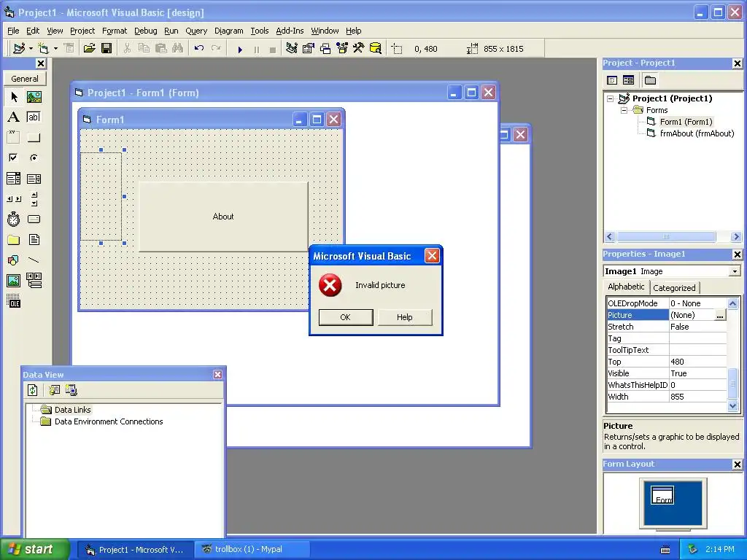The height and width of the screenshot is (560, 747).
Task: Open the Project menu
Action: tap(82, 31)
